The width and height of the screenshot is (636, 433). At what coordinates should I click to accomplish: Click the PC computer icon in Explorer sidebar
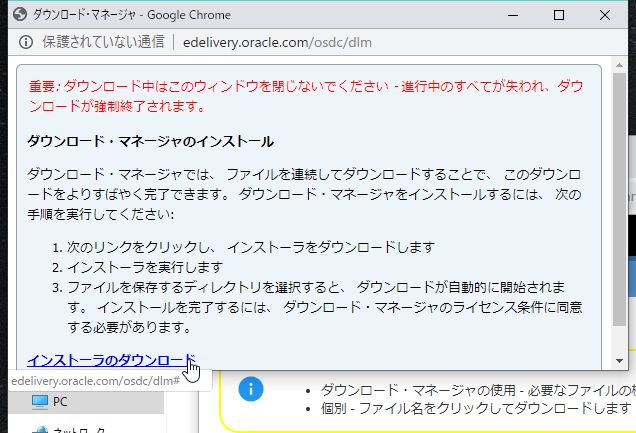[40, 402]
